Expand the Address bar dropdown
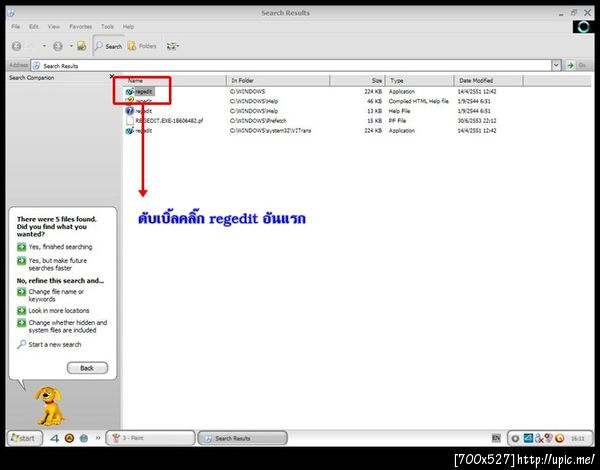This screenshot has height=470, width=600. coord(556,65)
